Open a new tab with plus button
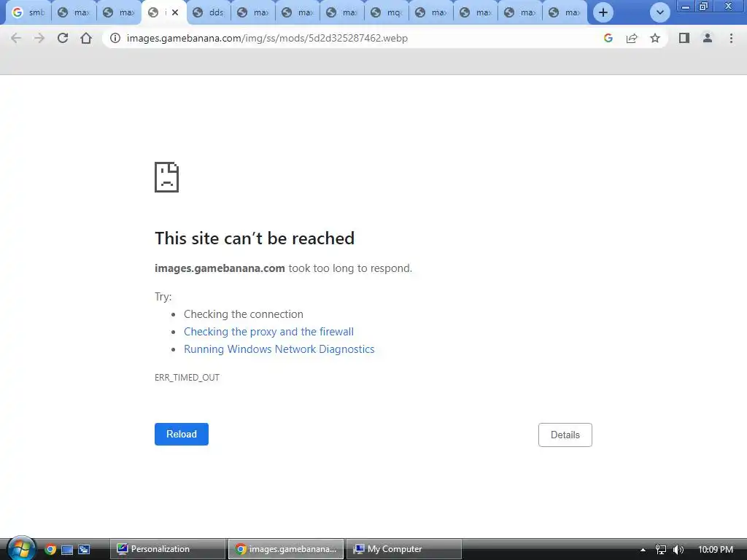This screenshot has height=560, width=747. pyautogui.click(x=603, y=12)
